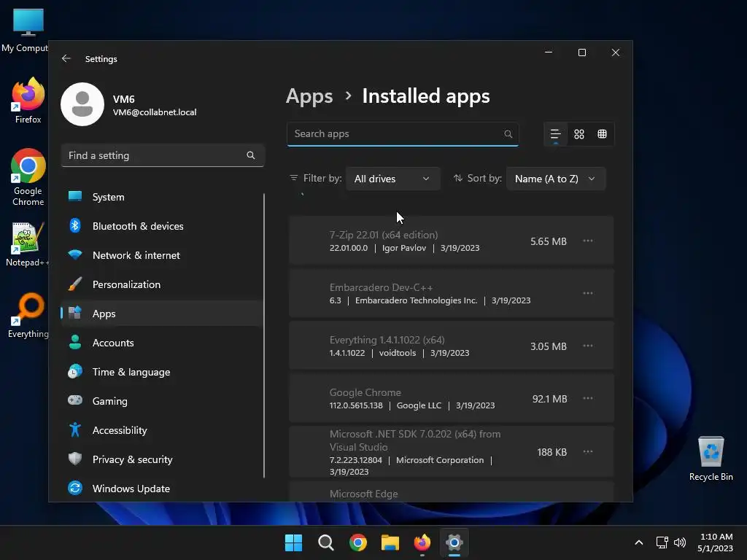Switch to grid view layout icon
Screen dimensions: 747x560
578,134
